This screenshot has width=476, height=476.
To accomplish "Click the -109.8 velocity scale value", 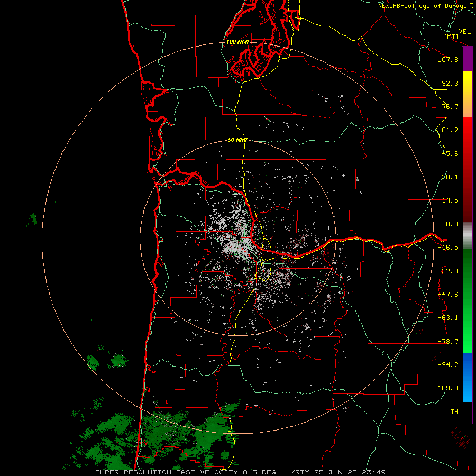I will (x=446, y=388).
